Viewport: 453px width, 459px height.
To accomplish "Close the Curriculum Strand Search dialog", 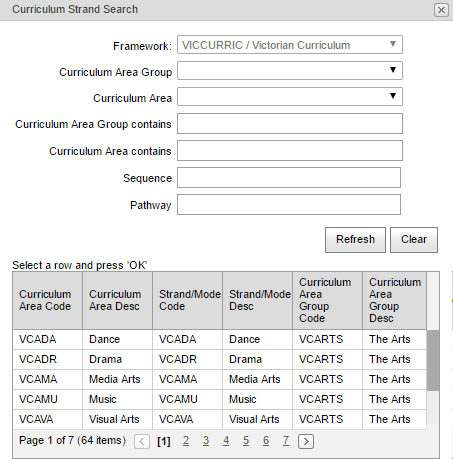I will coord(441,10).
